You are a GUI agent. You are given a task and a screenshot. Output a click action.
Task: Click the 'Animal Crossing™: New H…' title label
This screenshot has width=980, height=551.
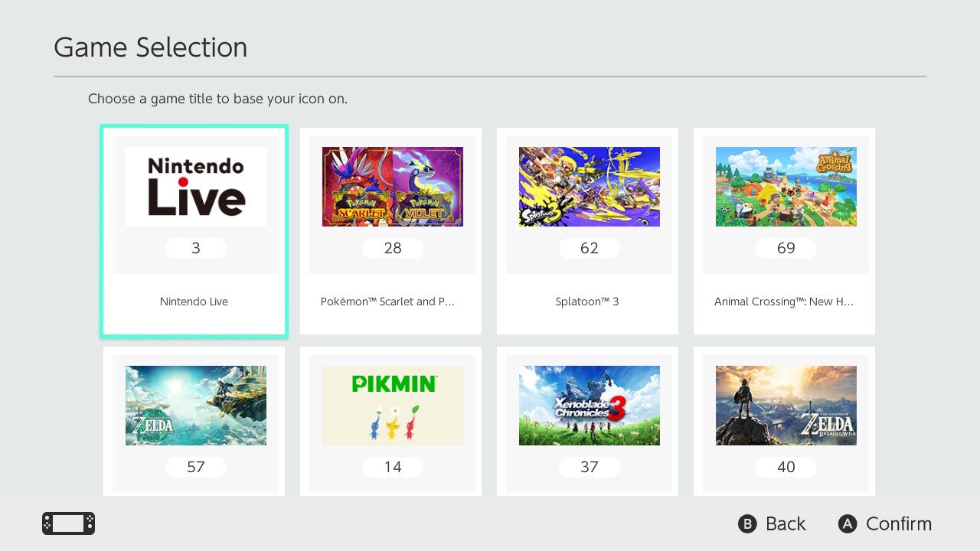pos(784,302)
